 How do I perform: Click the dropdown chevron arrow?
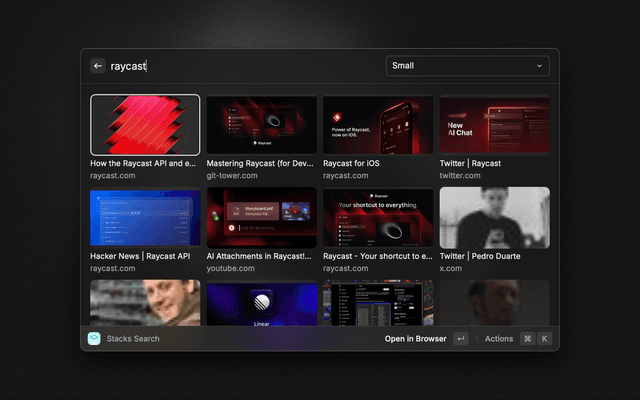point(540,66)
